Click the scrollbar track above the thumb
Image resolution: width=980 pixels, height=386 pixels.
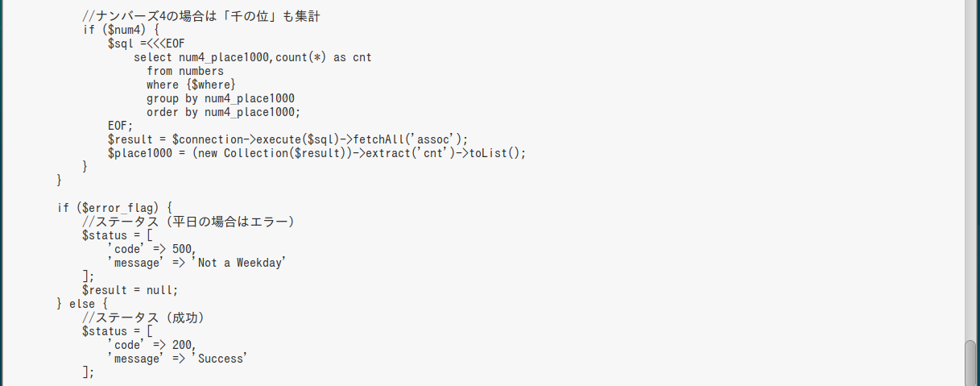[970, 161]
